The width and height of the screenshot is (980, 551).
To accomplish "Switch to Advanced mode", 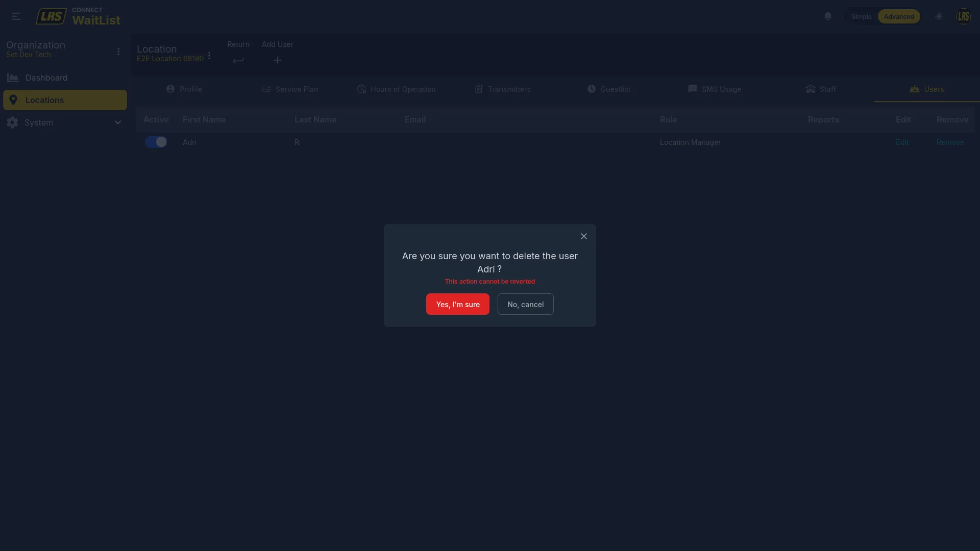I will [x=899, y=17].
